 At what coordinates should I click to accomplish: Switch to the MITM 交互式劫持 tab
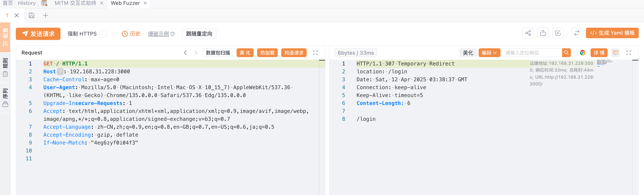click(x=75, y=3)
